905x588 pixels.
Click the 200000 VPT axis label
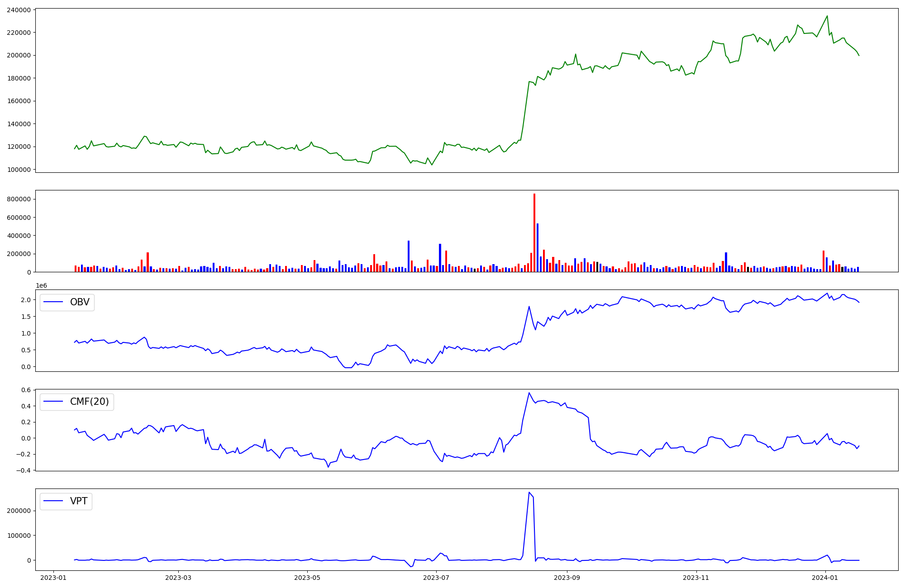[x=19, y=511]
